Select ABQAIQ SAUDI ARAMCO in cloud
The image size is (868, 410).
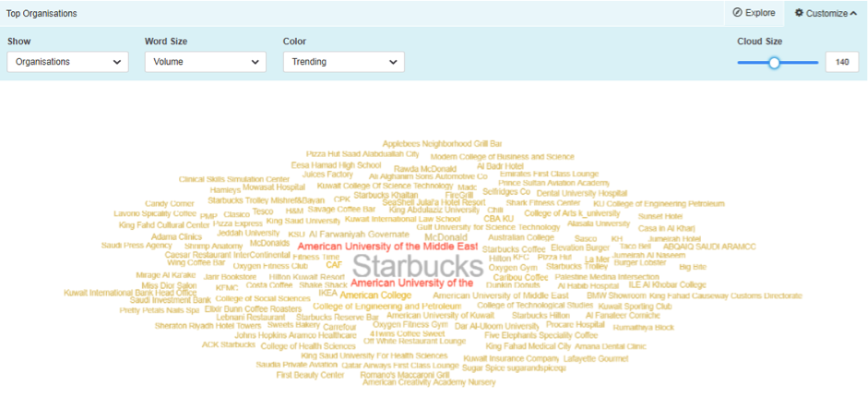pos(708,247)
